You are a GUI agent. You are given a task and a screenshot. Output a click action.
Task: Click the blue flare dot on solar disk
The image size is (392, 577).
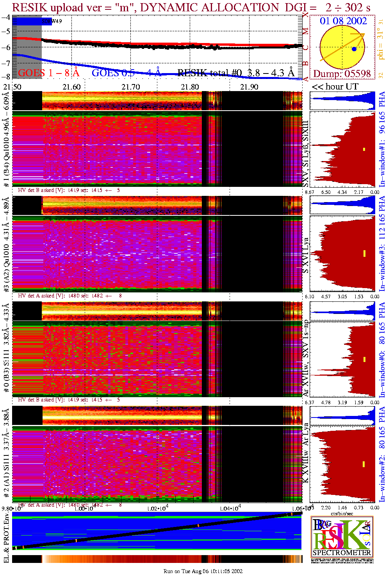click(x=354, y=49)
